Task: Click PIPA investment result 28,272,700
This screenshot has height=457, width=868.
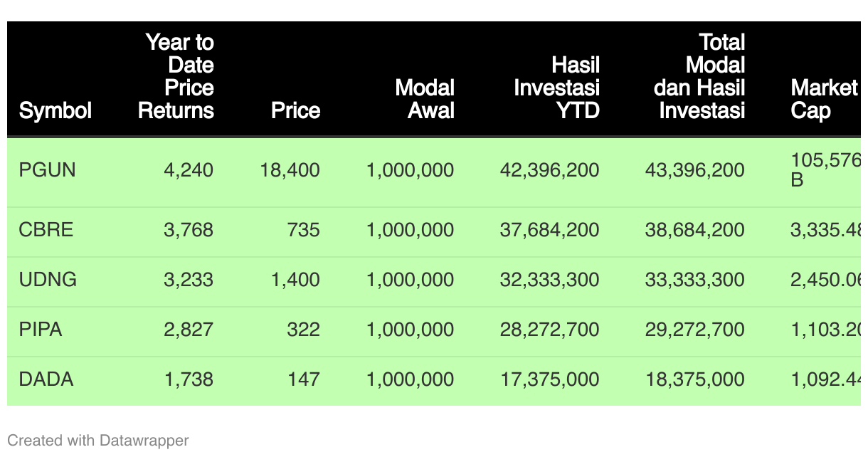Action: point(549,330)
